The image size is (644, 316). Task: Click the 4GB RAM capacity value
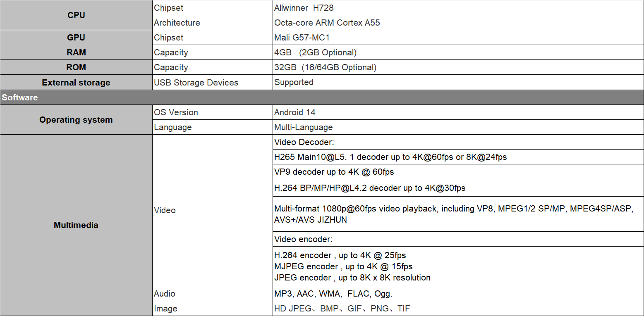pyautogui.click(x=458, y=52)
